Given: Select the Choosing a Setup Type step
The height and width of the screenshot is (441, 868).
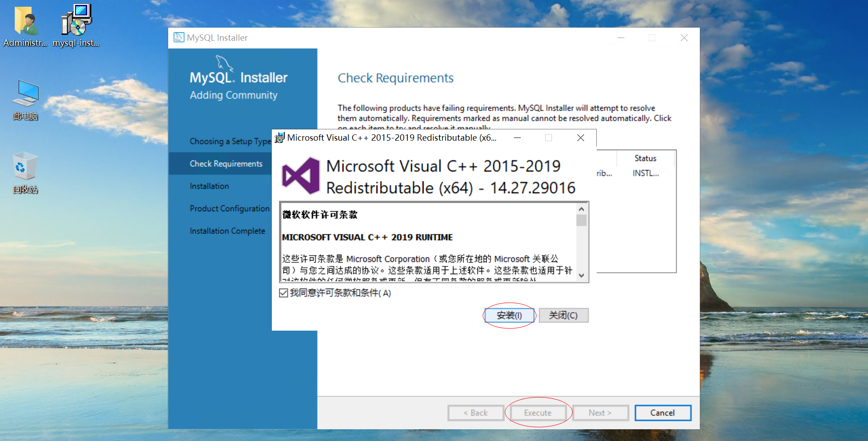Looking at the screenshot, I should 230,142.
